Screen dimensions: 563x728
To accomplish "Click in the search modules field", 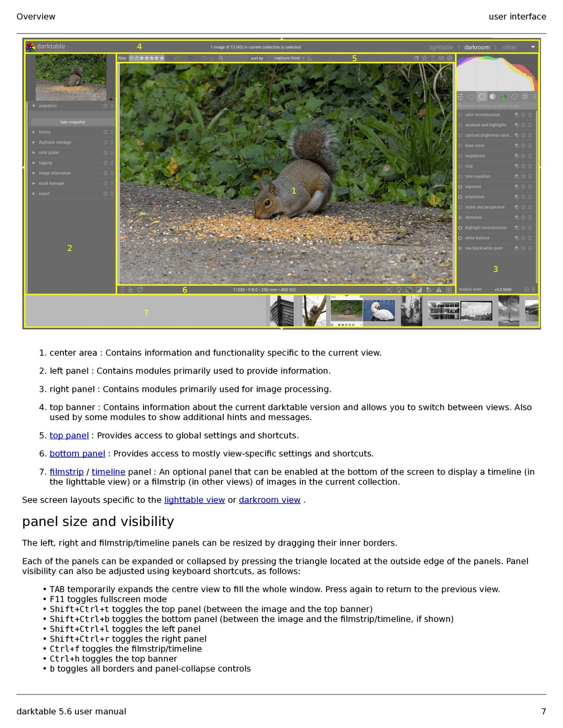I will point(496,106).
